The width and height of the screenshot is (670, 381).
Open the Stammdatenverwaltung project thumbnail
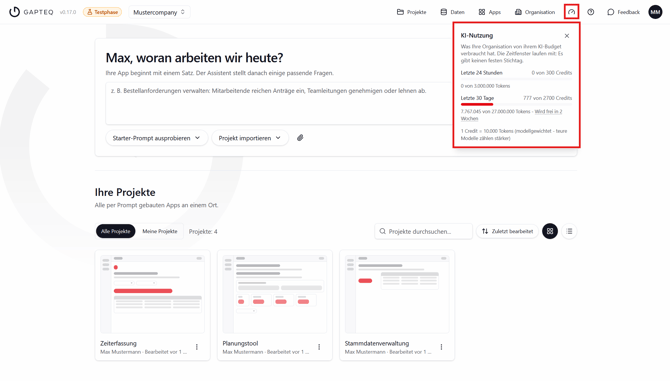(x=397, y=294)
